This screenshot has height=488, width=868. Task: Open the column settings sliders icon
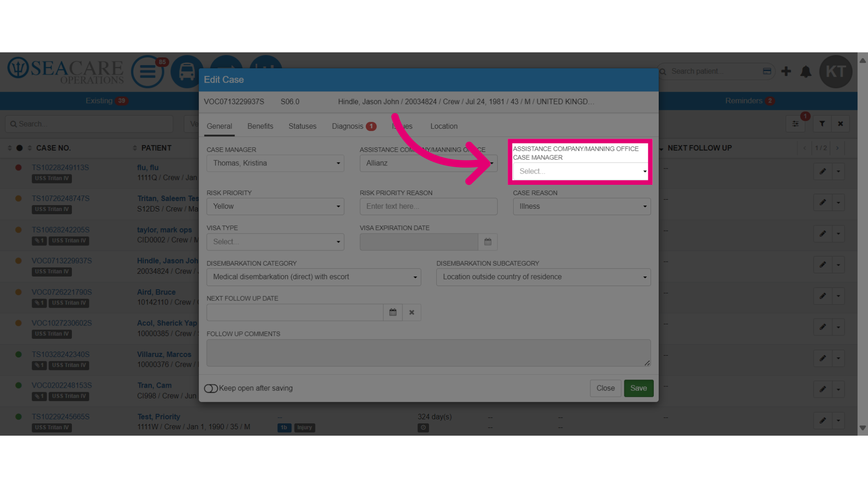coord(795,124)
